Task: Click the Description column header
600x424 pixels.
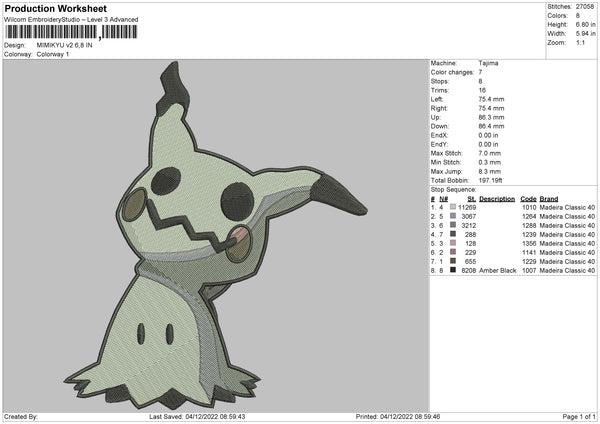Action: [497, 199]
